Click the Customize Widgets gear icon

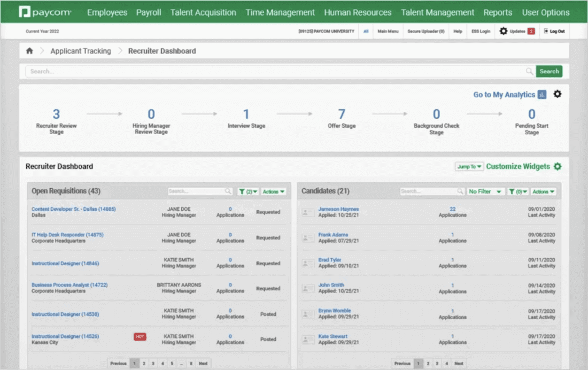[x=558, y=166]
